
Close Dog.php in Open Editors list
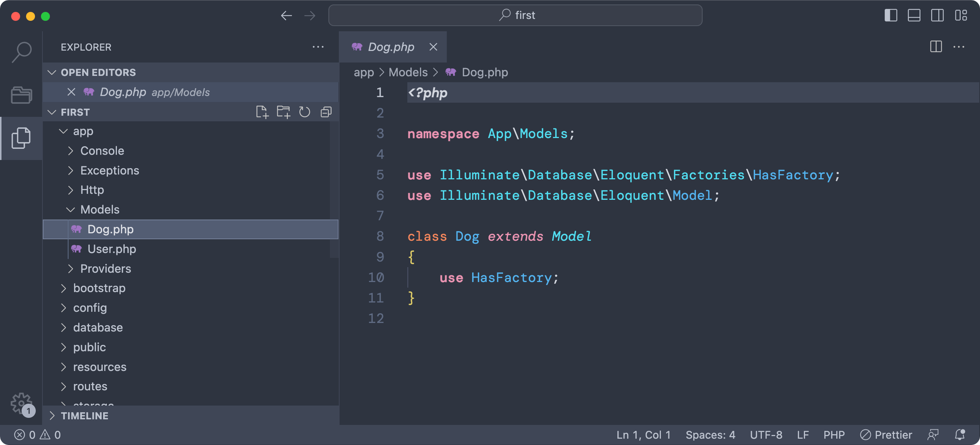click(71, 92)
